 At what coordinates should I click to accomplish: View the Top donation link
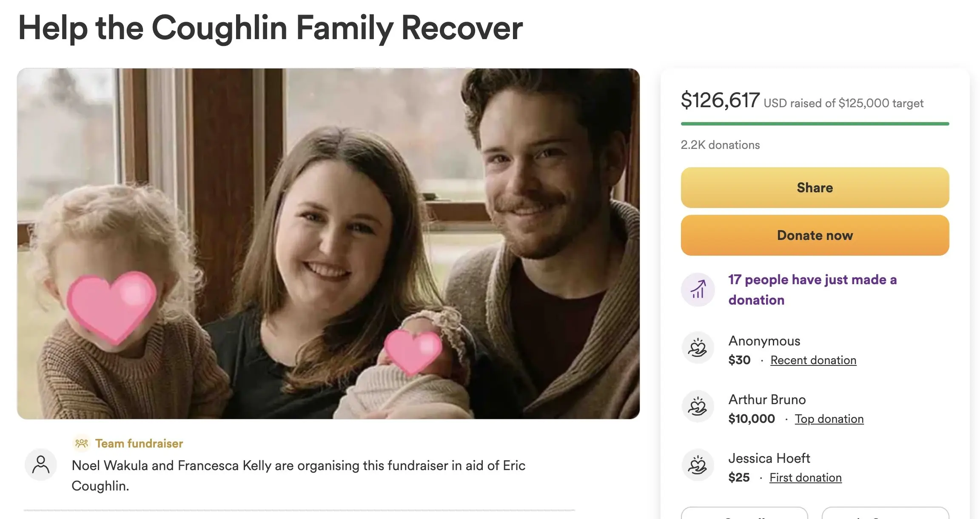[x=829, y=419]
